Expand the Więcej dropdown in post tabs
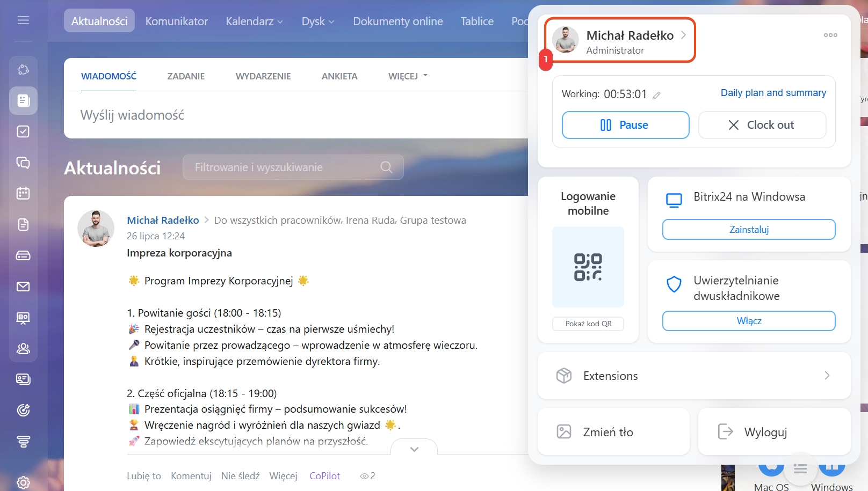 (408, 76)
